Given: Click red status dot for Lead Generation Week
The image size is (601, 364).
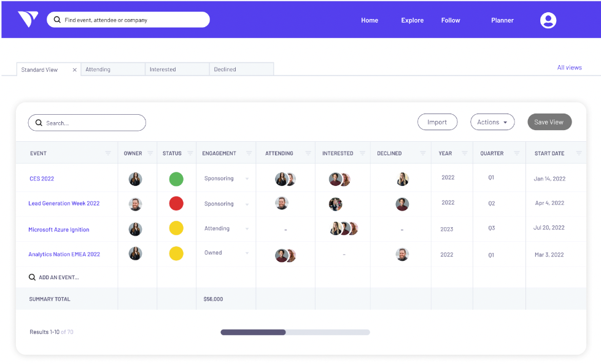Looking at the screenshot, I should point(176,203).
